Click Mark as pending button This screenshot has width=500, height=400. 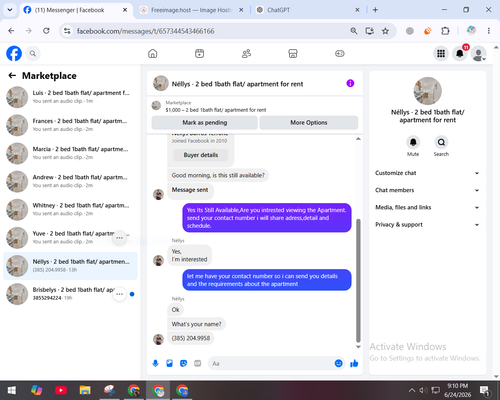point(204,123)
